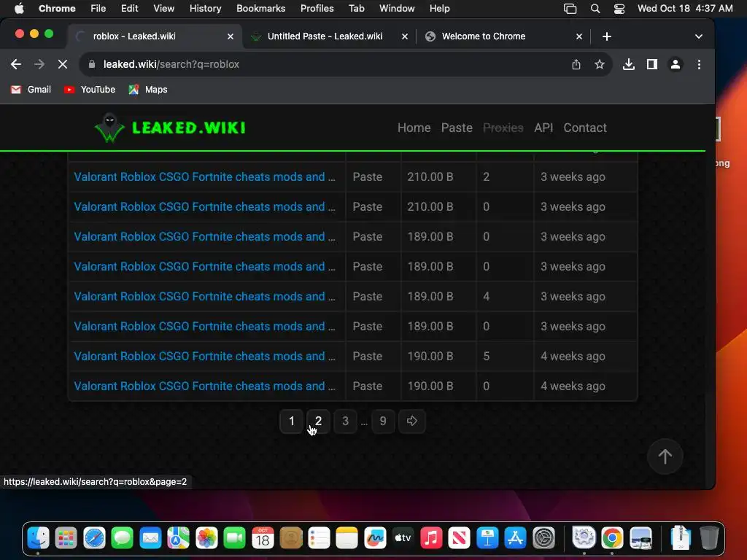This screenshot has width=747, height=560.
Task: Go back to the previous page
Action: click(16, 64)
